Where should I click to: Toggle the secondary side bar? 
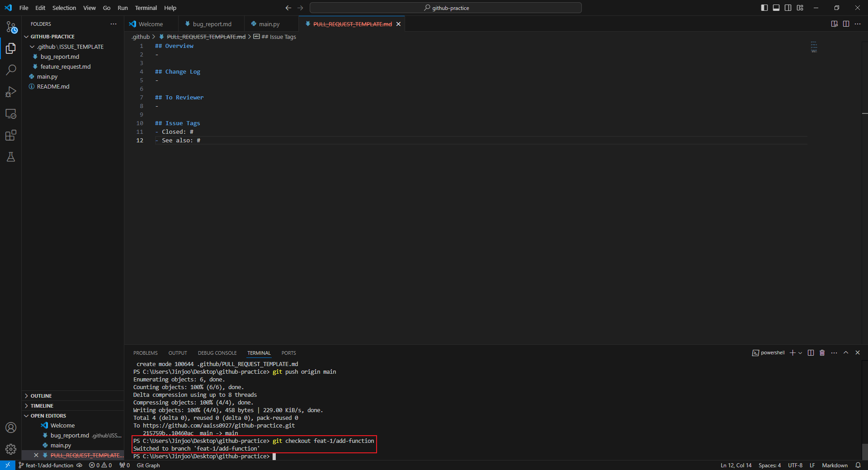pyautogui.click(x=788, y=8)
